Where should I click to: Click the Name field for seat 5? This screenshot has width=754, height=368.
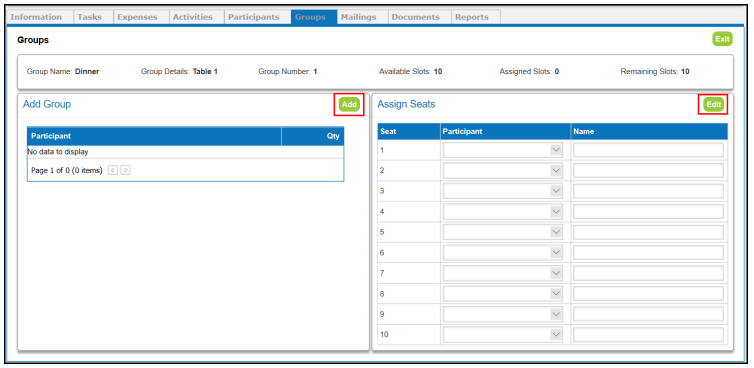(x=648, y=232)
